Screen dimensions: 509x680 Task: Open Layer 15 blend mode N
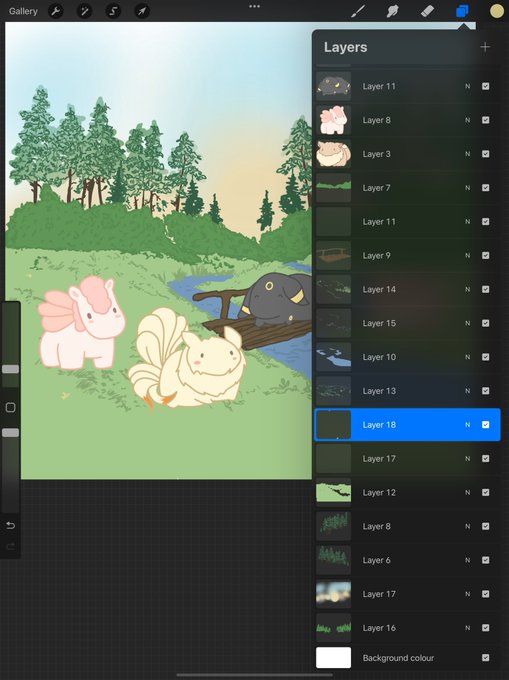467,323
